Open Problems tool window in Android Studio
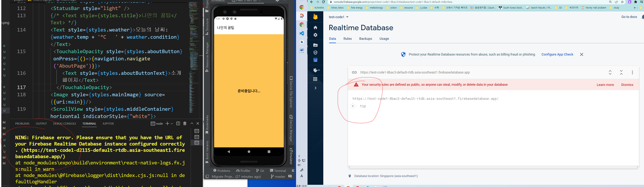This screenshot has height=187, width=644. tap(222, 171)
